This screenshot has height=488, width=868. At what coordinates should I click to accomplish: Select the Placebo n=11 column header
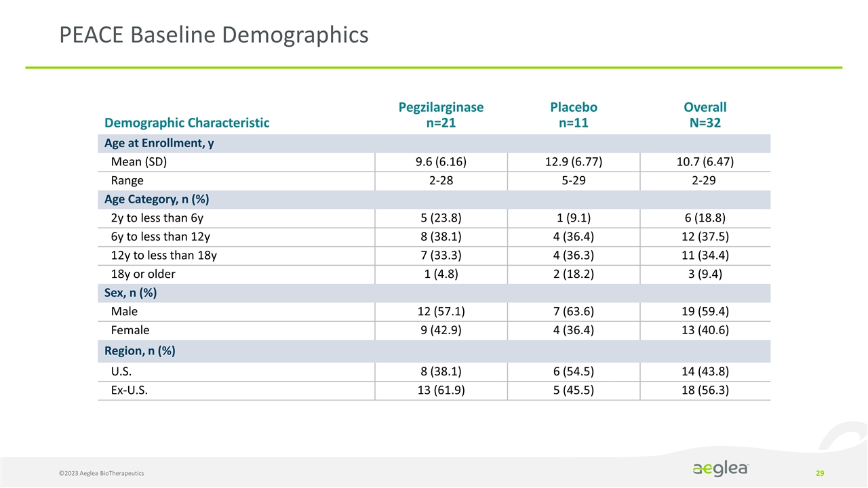(573, 115)
